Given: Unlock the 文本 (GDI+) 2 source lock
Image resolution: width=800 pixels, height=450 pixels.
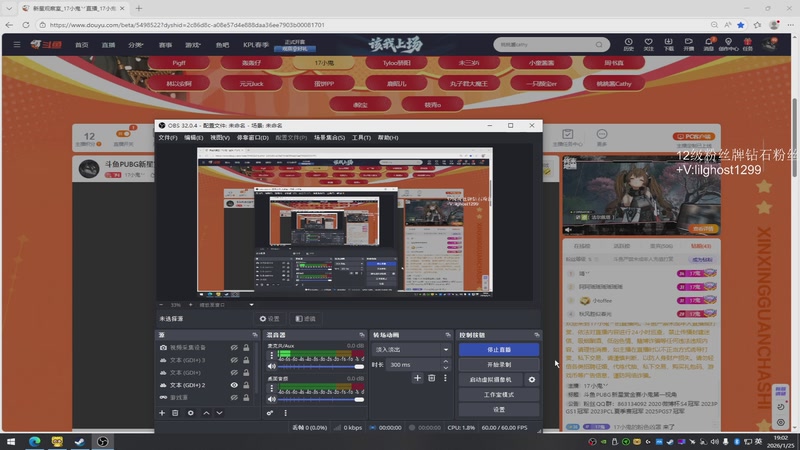Looking at the screenshot, I should 246,385.
